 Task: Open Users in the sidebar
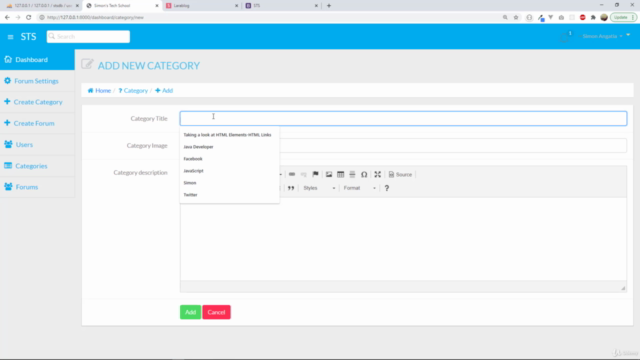pos(37,144)
